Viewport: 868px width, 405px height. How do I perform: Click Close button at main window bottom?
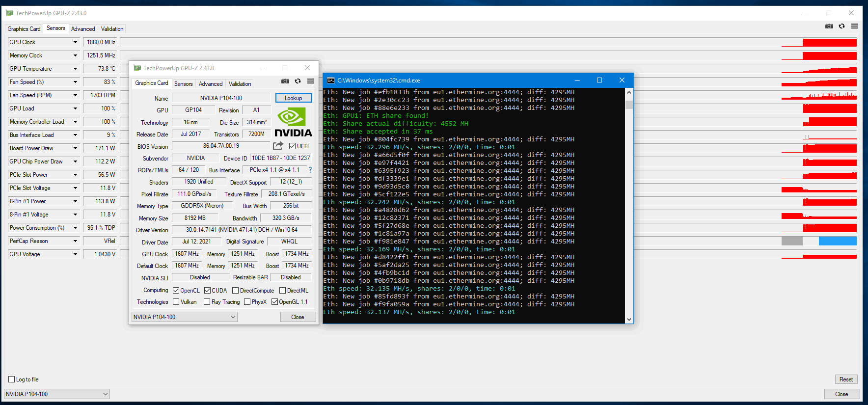coord(841,394)
